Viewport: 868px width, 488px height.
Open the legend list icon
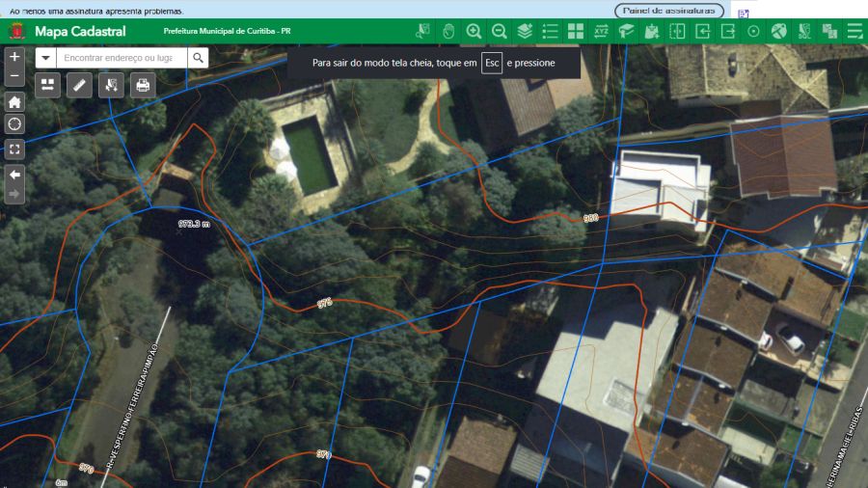[551, 31]
